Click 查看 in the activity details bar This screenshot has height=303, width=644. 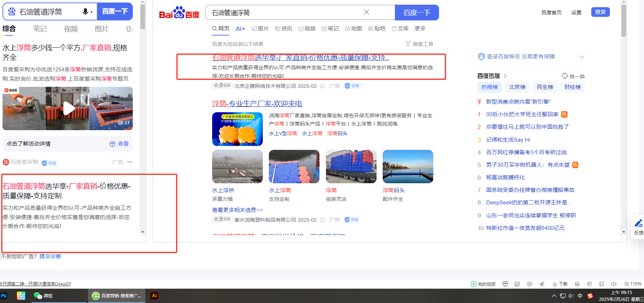pyautogui.click(x=119, y=144)
